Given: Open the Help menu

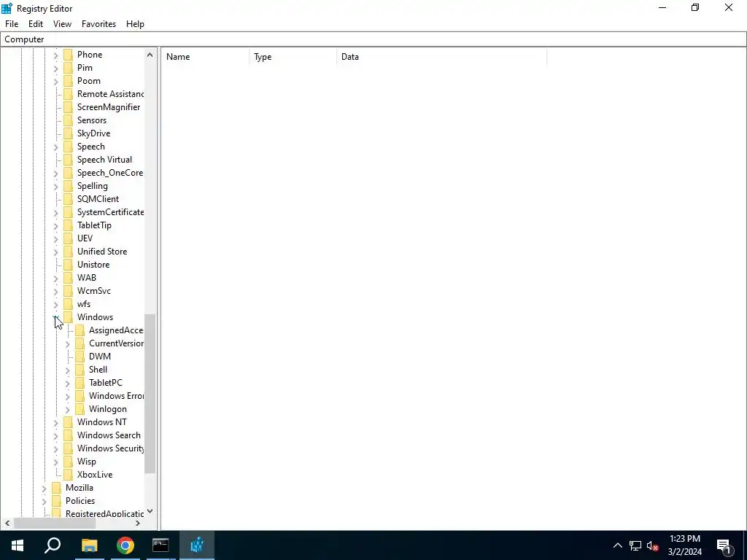Looking at the screenshot, I should [x=135, y=24].
